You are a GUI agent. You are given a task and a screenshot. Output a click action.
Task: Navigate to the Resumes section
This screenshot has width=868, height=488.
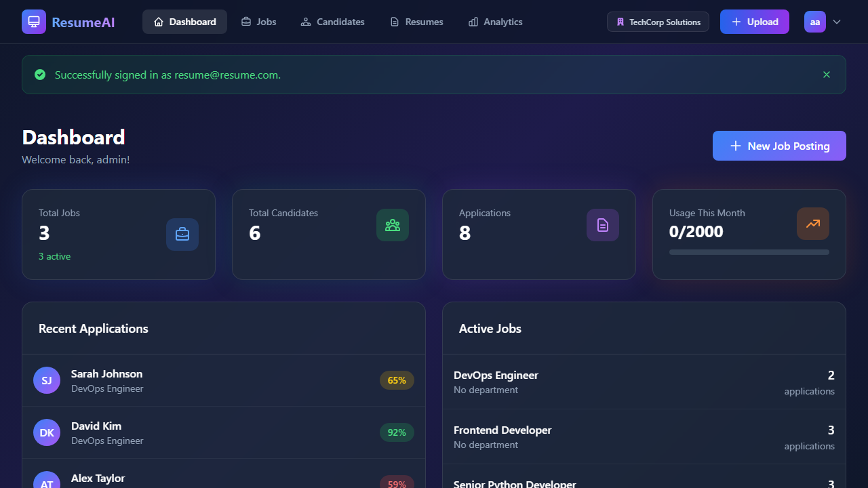pyautogui.click(x=416, y=21)
